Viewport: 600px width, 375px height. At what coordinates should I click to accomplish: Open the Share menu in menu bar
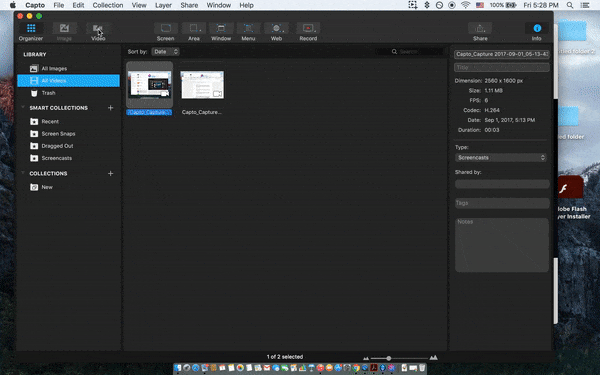click(189, 5)
